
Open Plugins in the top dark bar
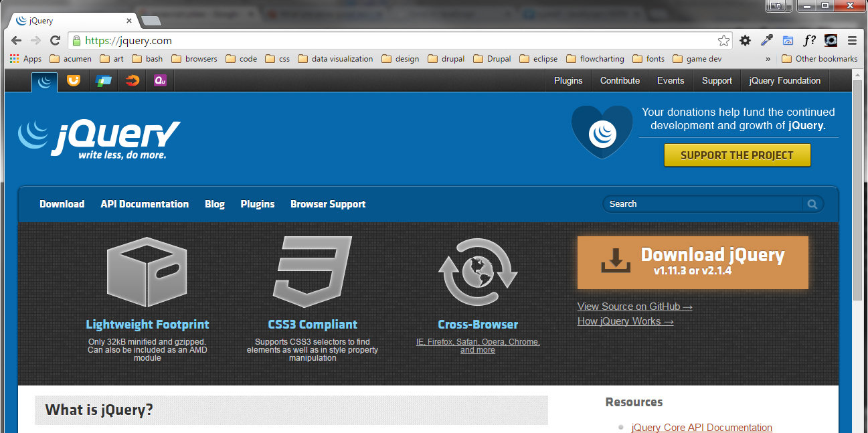click(568, 80)
